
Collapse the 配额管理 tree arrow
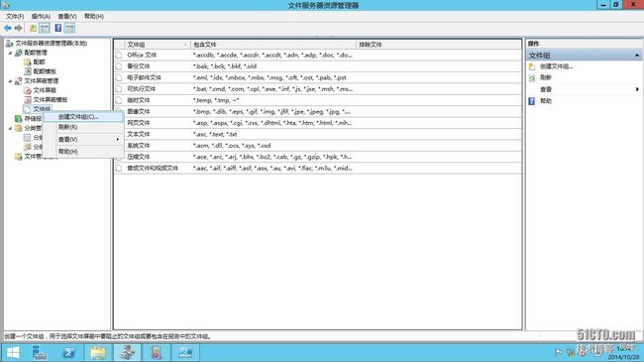coord(10,53)
